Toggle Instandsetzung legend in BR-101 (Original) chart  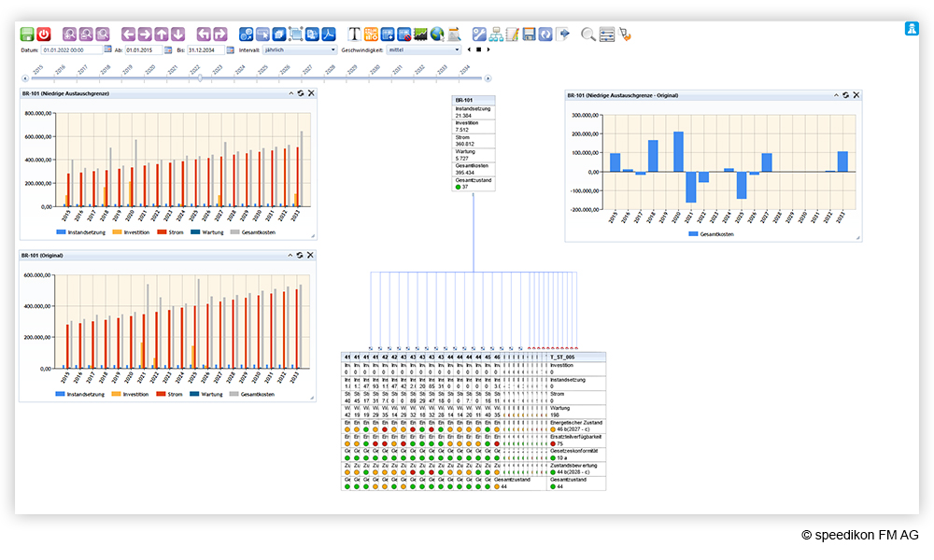coord(79,394)
